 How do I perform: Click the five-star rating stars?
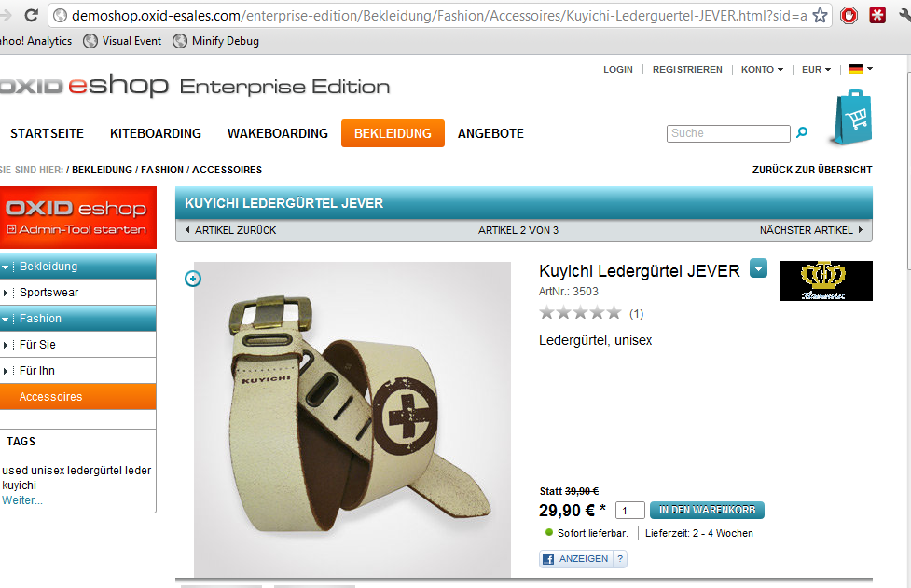point(580,313)
